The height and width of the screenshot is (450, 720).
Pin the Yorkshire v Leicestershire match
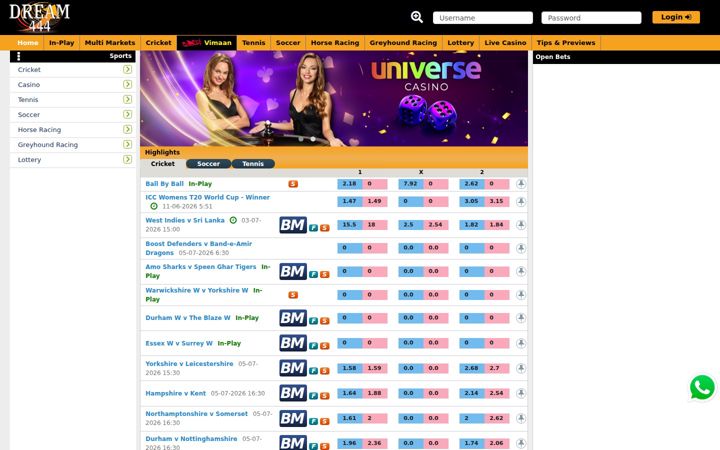(x=521, y=368)
